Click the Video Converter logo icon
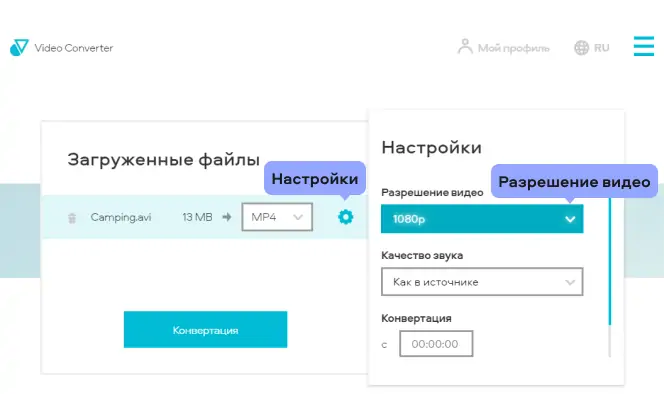The image size is (664, 394). (19, 47)
